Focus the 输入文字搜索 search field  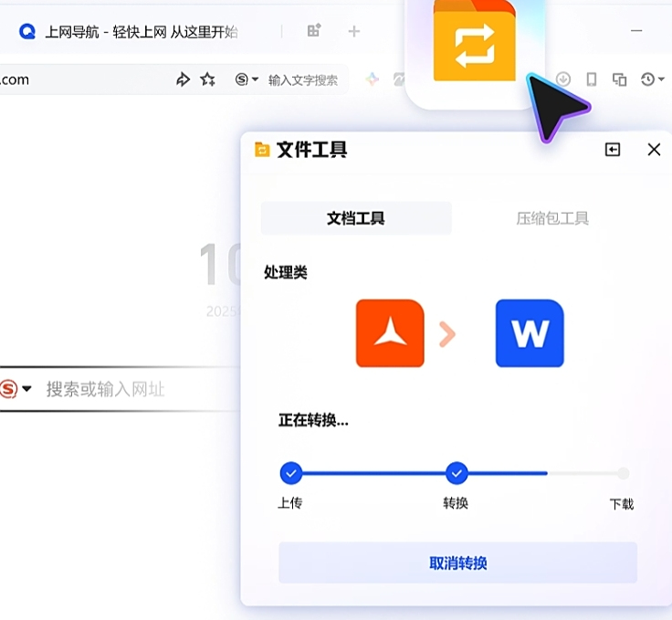[x=303, y=80]
